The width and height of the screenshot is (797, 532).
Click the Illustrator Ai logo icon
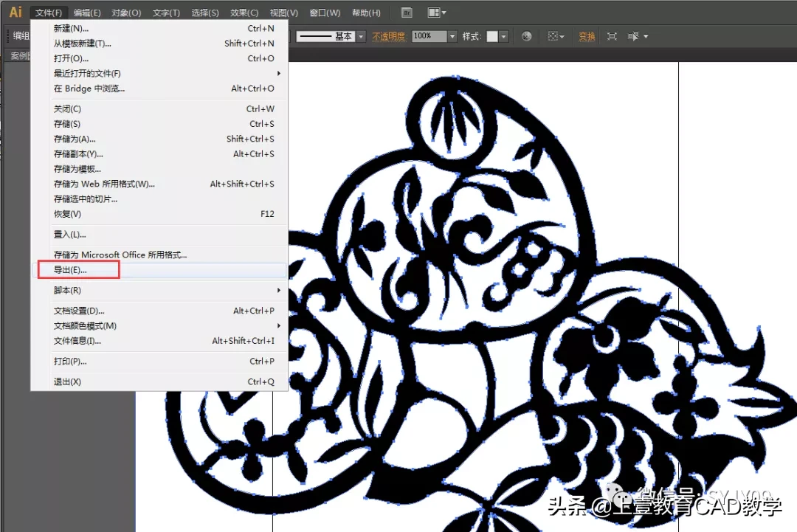15,12
